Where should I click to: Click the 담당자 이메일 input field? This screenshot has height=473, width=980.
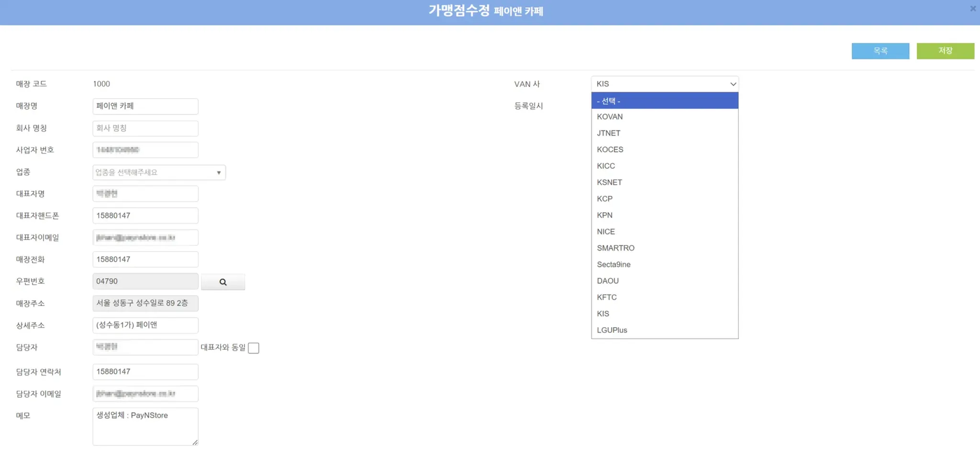pyautogui.click(x=145, y=394)
